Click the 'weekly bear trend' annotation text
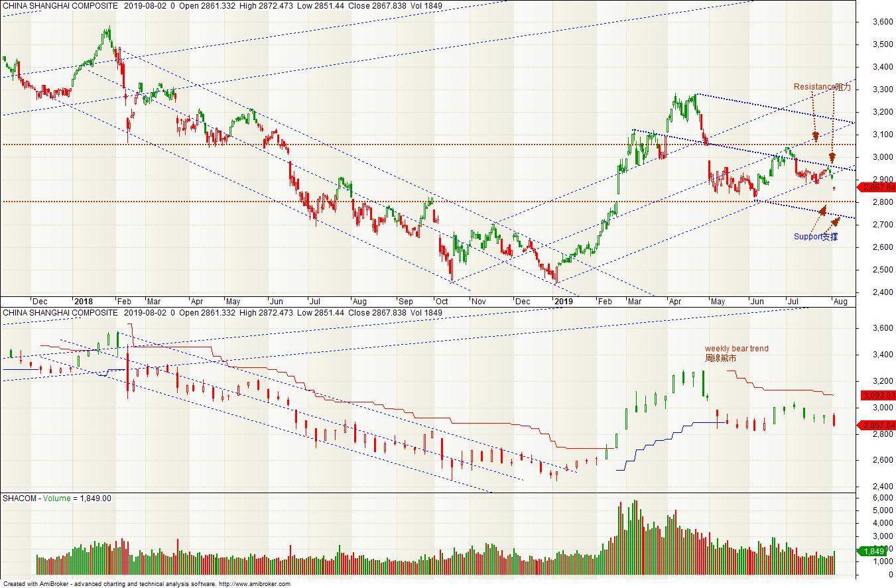The width and height of the screenshot is (896, 588). coord(736,349)
